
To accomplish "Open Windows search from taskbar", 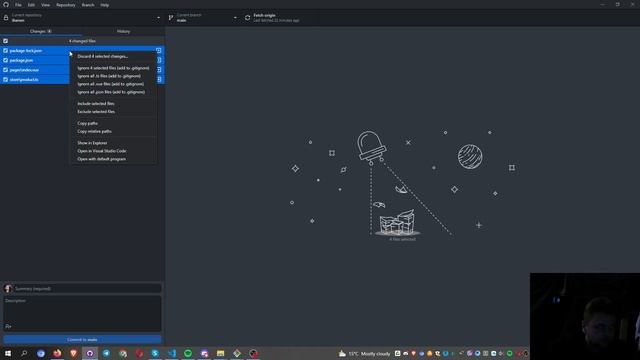I will tap(24, 353).
